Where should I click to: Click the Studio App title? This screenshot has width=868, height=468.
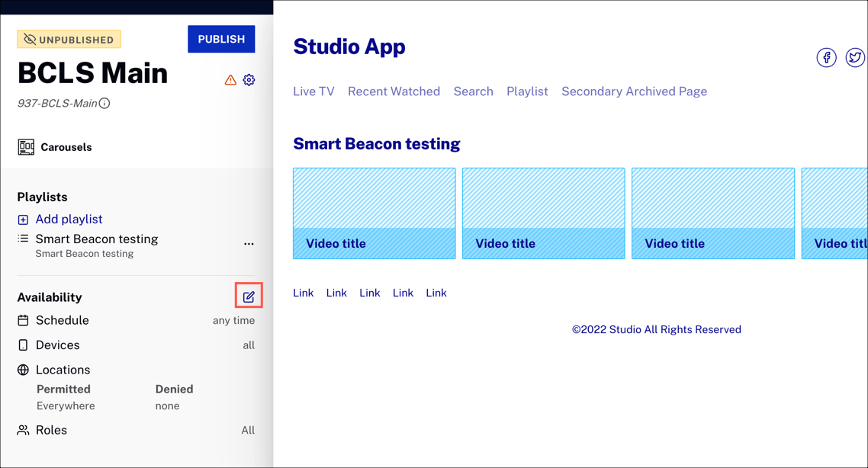[349, 47]
